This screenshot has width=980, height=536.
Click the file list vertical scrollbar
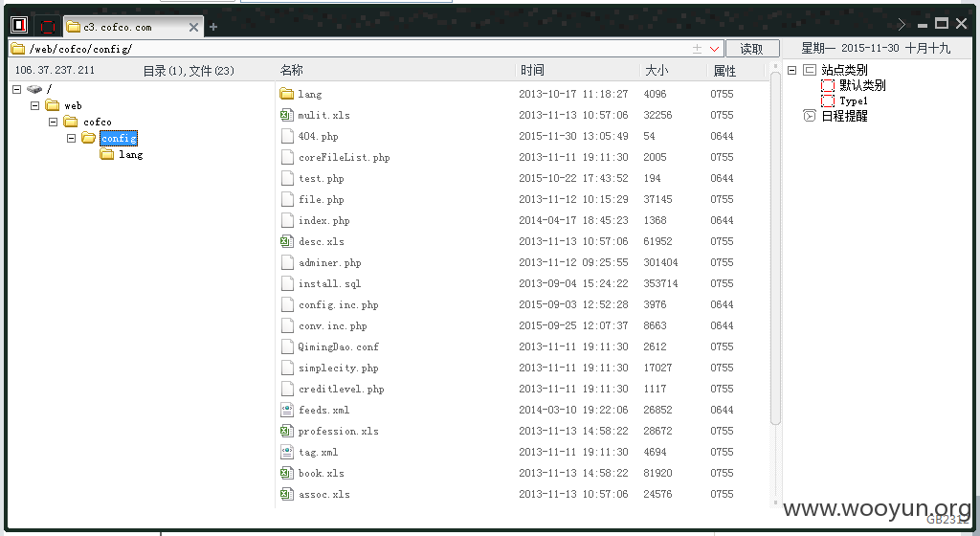point(775,249)
